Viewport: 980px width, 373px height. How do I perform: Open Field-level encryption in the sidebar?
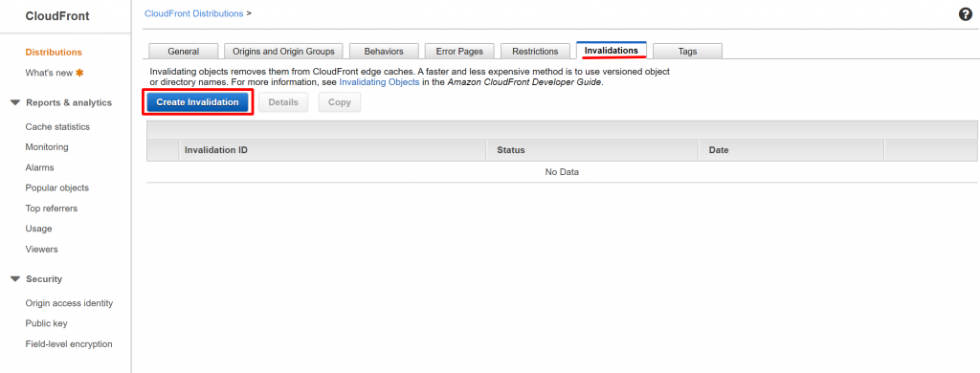[69, 343]
